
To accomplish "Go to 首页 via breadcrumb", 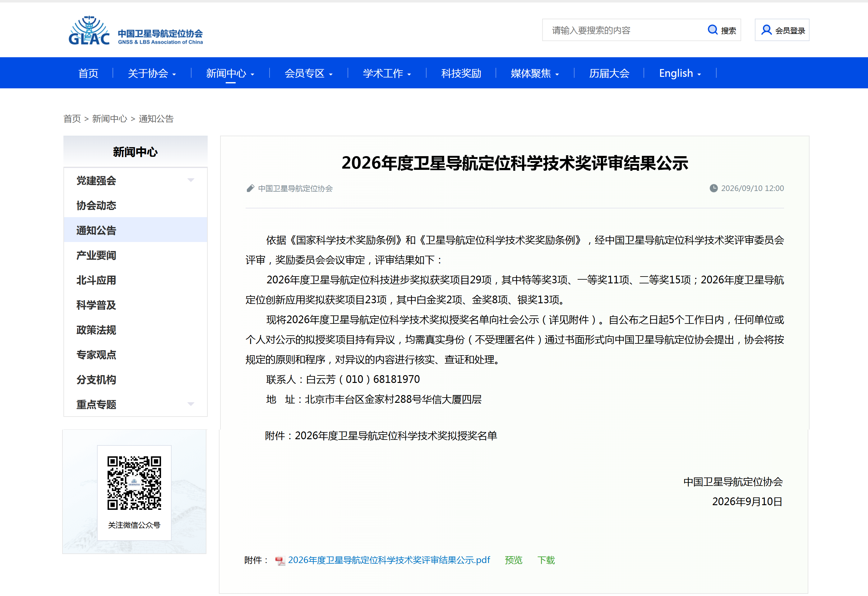I will [x=72, y=119].
